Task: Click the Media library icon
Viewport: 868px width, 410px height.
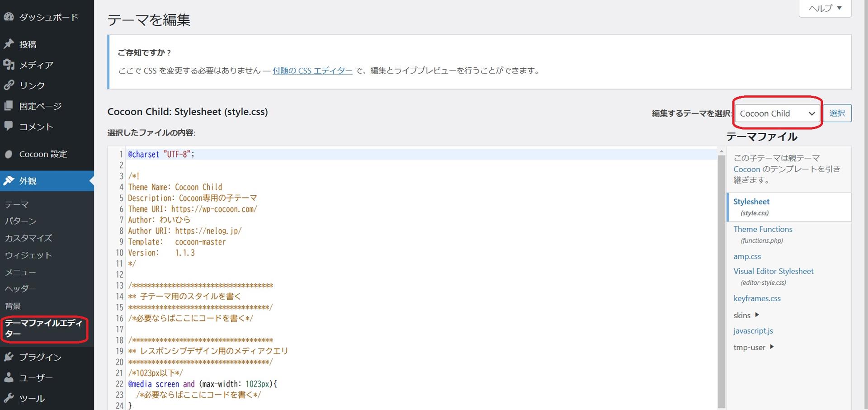Action: (9, 65)
